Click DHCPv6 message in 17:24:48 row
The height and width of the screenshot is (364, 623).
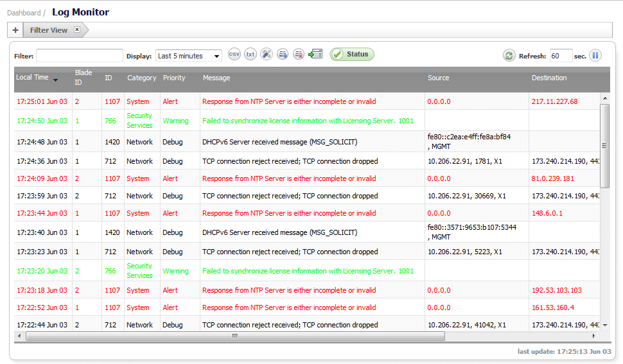280,142
